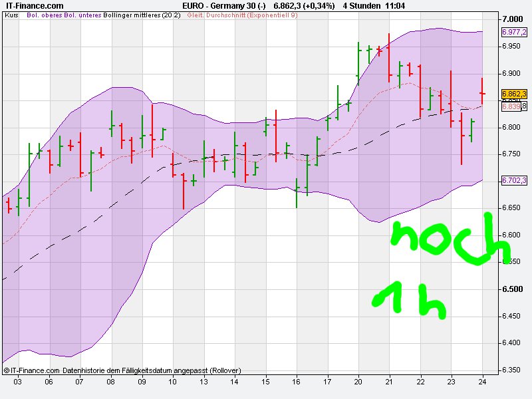Viewport: 532px width, 399px height.
Task: Click the highlighted 6.862,3 current price tag
Action: (513, 93)
